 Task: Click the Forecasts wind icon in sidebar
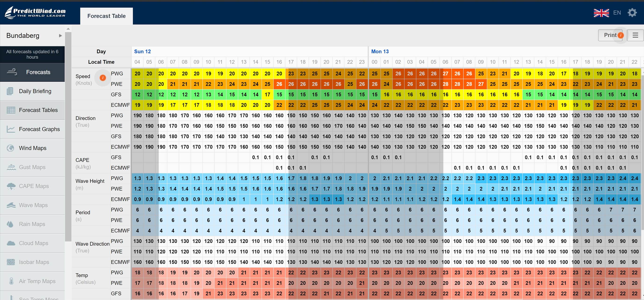coord(12,72)
